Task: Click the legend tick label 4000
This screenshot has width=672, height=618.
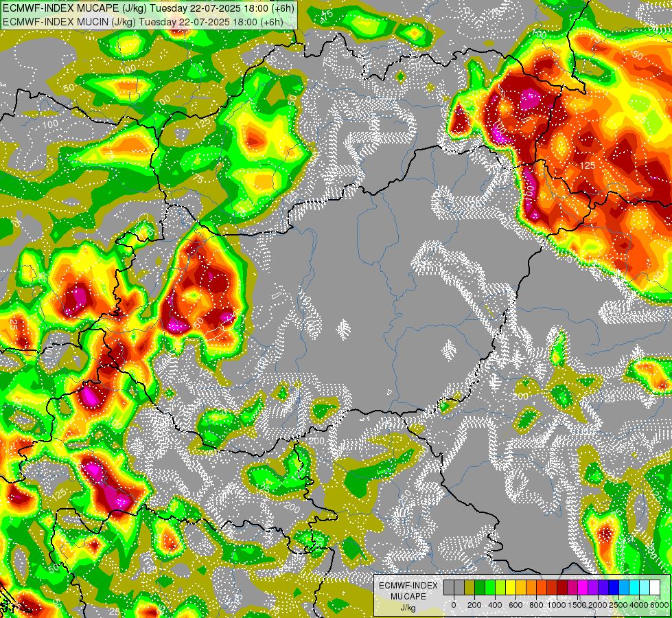Action: point(639,605)
